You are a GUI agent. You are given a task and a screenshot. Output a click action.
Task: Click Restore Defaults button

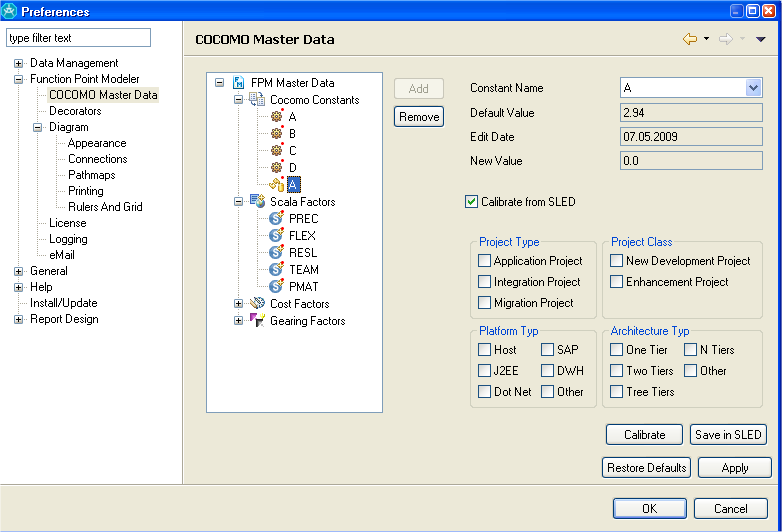(x=646, y=468)
